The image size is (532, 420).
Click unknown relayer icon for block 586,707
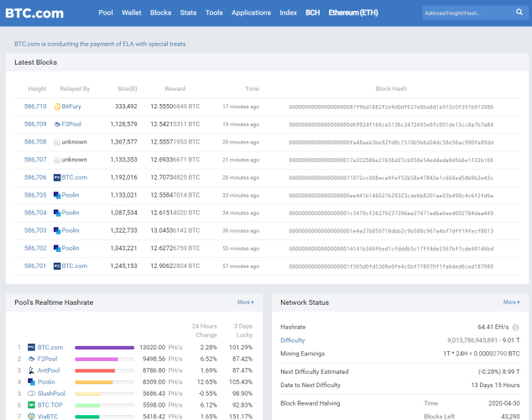point(57,160)
